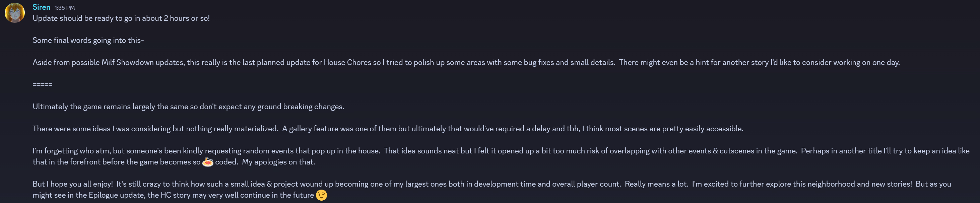The height and width of the screenshot is (203, 980).
Task: Click the "=====" separator line
Action: (x=42, y=84)
